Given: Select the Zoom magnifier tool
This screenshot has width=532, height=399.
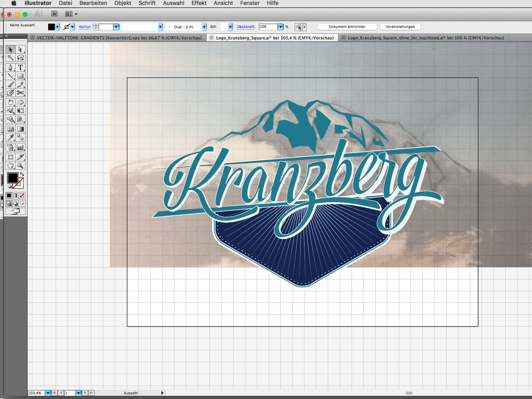Looking at the screenshot, I should (20, 165).
